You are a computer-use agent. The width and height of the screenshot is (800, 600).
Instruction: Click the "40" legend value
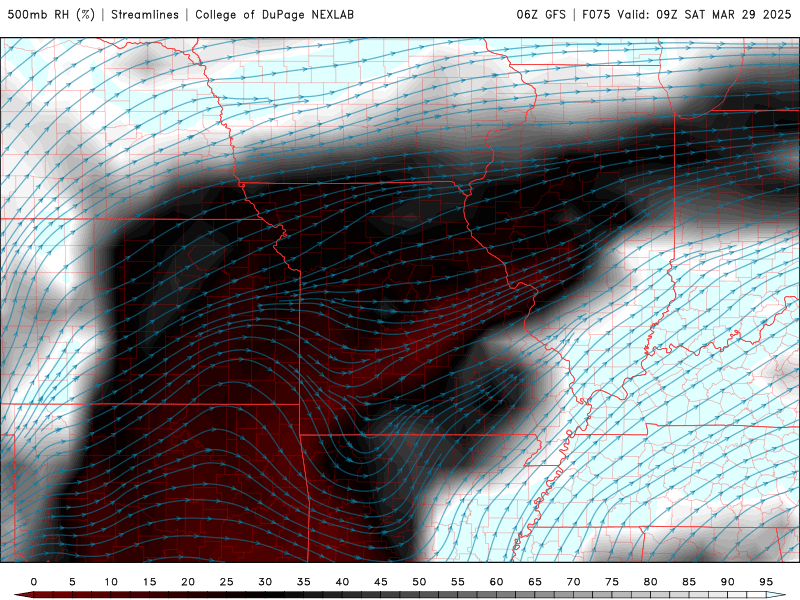tap(342, 582)
